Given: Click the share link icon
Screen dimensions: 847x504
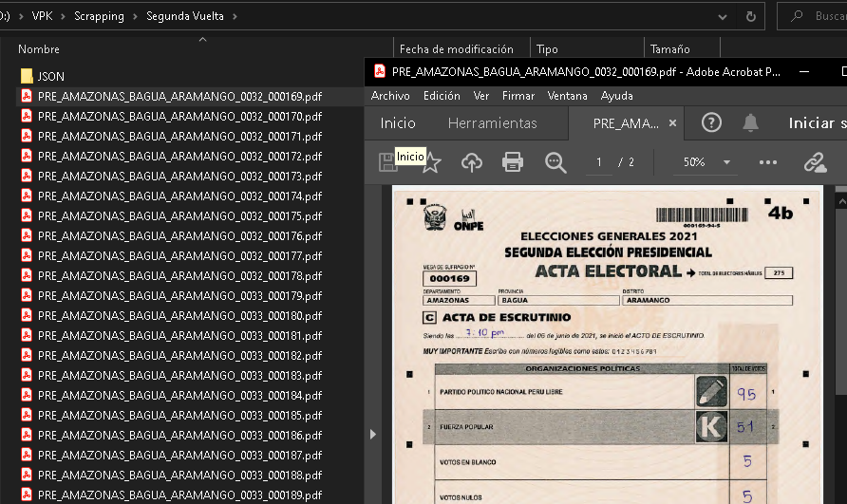Looking at the screenshot, I should pos(815,162).
